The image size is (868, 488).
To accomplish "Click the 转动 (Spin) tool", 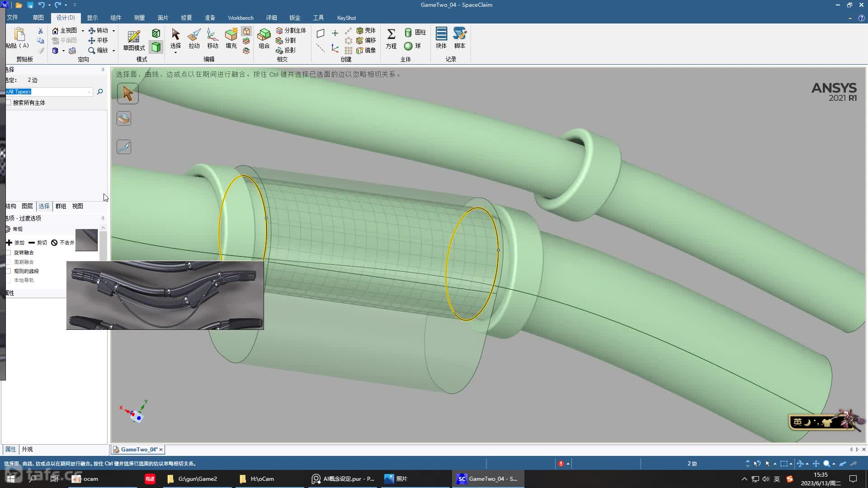I will point(98,30).
